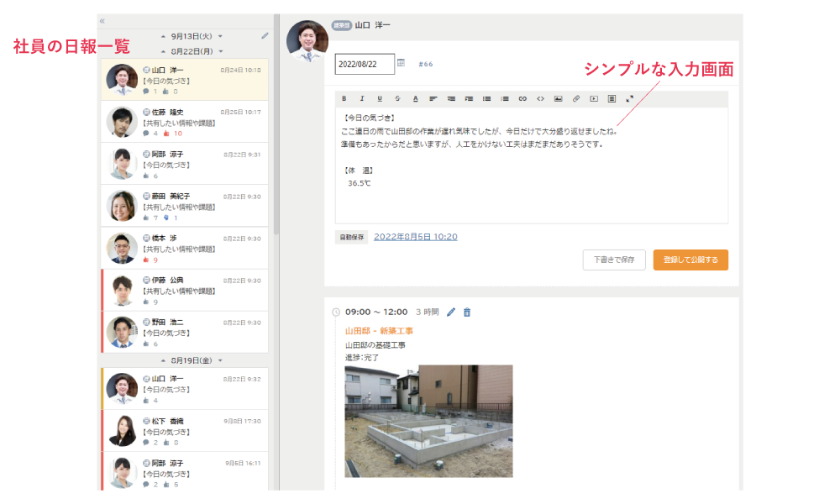Click 佐藤 隆史's avatar in the list
The height and width of the screenshot is (504, 840).
122,122
